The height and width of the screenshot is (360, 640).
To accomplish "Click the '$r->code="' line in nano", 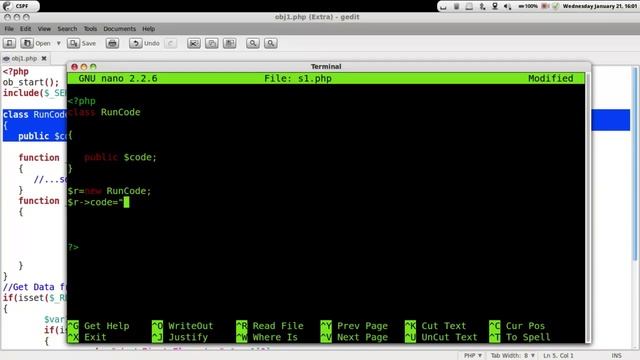I will point(98,202).
